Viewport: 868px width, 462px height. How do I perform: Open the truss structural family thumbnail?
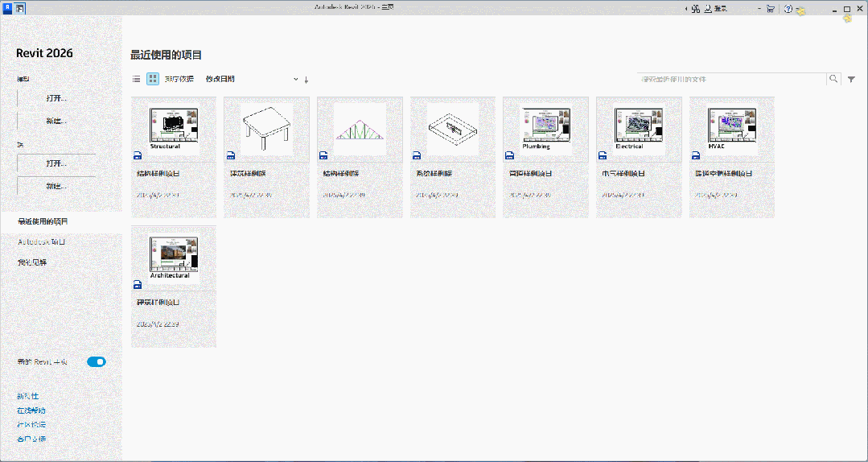[360, 129]
